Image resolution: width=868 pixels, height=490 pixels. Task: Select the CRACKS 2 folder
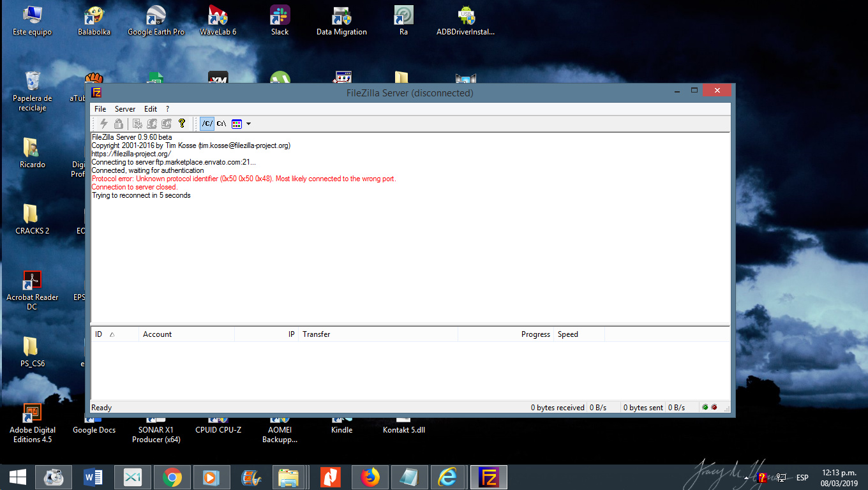(33, 219)
